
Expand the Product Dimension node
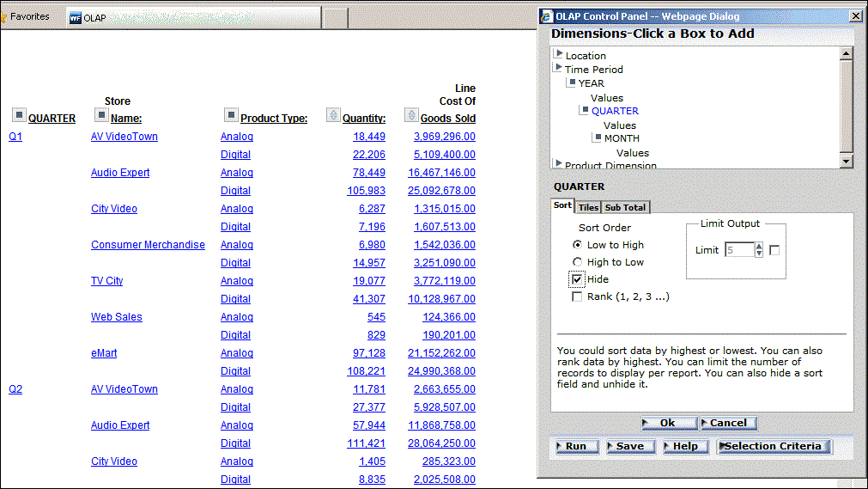tap(559, 163)
